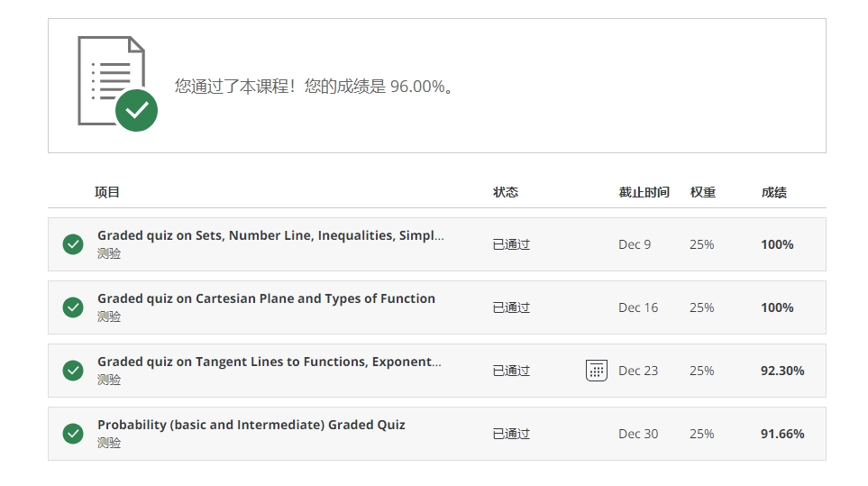868x486 pixels.
Task: Open Probability Graded Quiz
Action: point(251,425)
